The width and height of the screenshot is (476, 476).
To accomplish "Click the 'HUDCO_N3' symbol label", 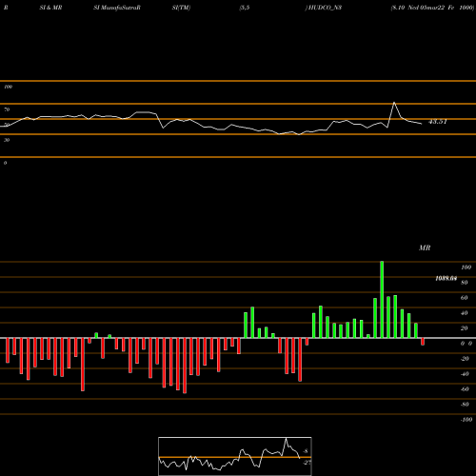I will (324, 8).
